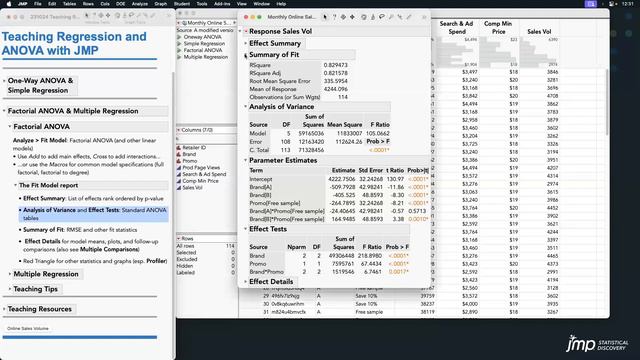
Task: Expand the Effect Summary outline
Action: coord(246,43)
